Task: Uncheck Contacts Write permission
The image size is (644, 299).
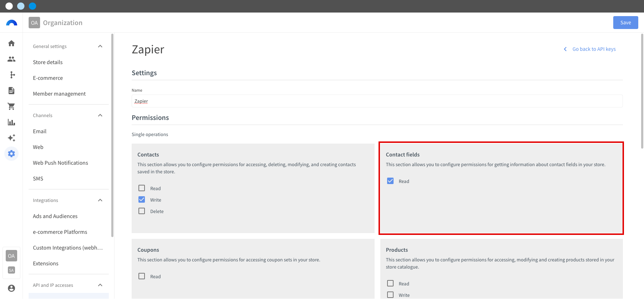Action: pos(142,199)
